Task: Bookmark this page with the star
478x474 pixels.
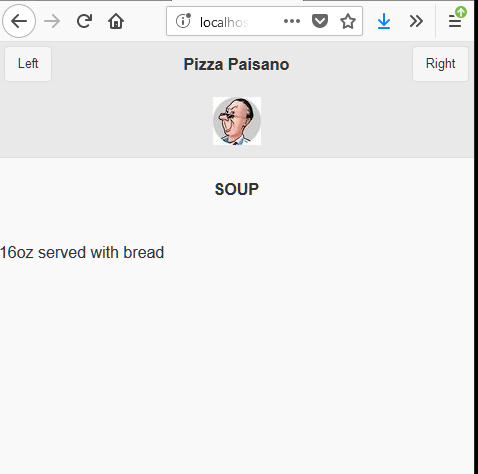Action: pyautogui.click(x=348, y=21)
